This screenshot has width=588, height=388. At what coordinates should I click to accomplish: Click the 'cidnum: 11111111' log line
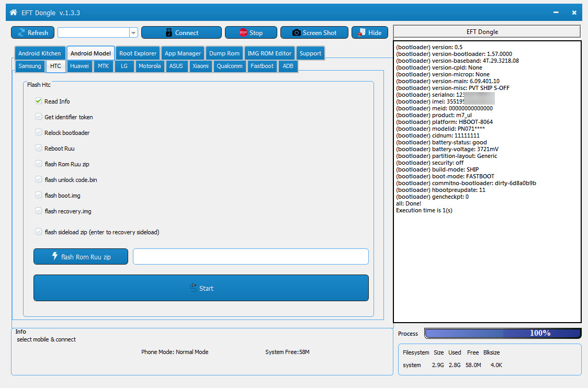[x=438, y=136]
